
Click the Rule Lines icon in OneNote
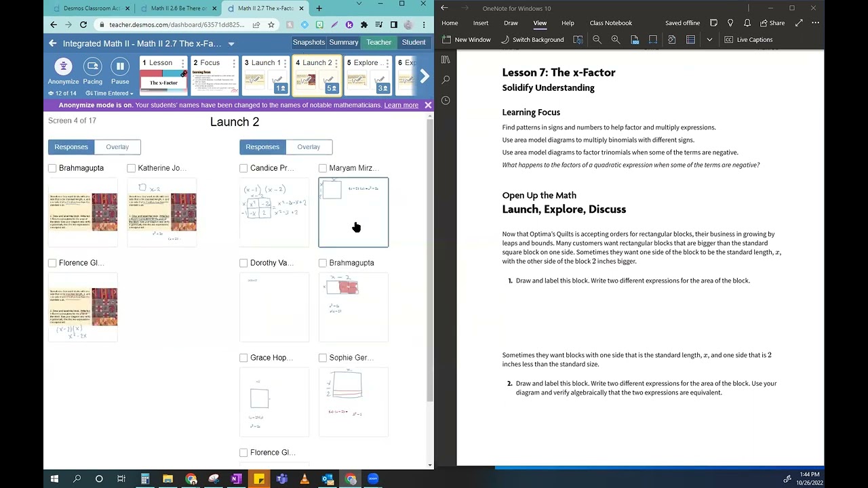click(x=690, y=39)
